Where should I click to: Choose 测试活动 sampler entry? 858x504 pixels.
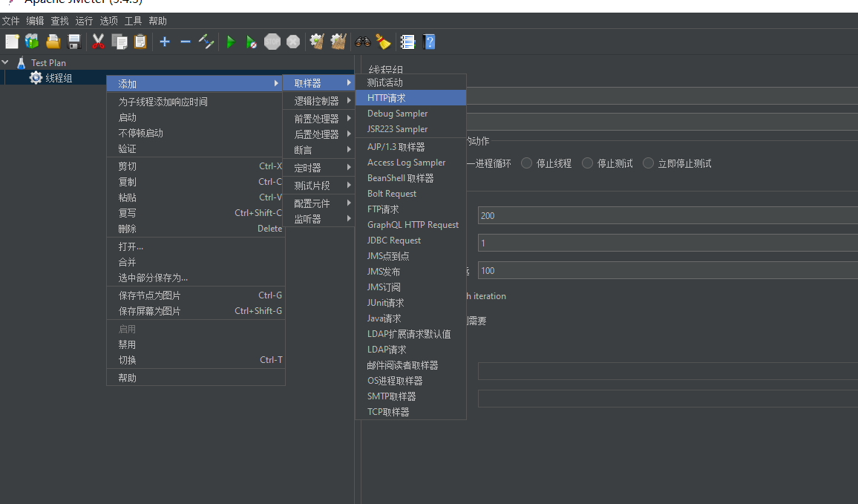[x=411, y=82]
